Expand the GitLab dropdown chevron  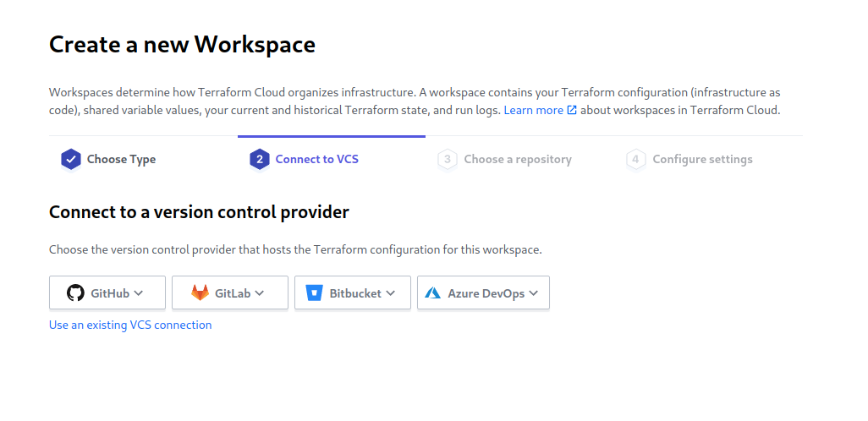pyautogui.click(x=260, y=293)
